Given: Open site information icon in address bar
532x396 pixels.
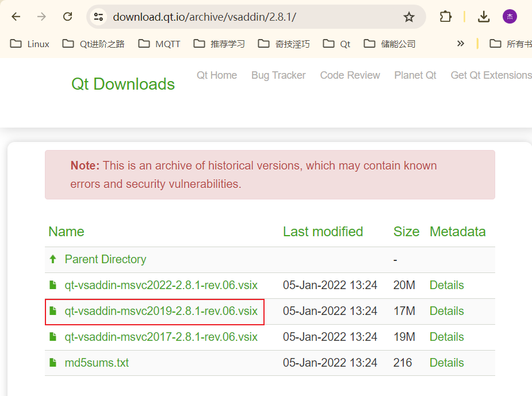Looking at the screenshot, I should (x=98, y=17).
